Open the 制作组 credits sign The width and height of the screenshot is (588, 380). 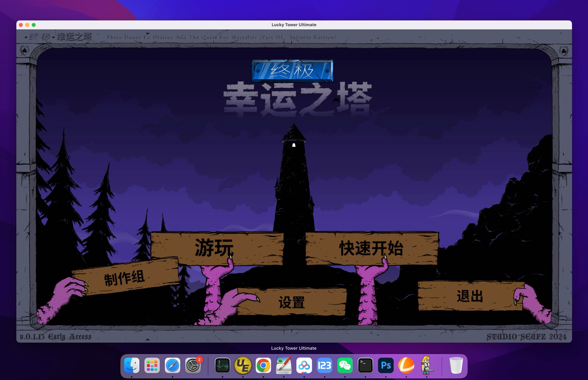tap(126, 276)
